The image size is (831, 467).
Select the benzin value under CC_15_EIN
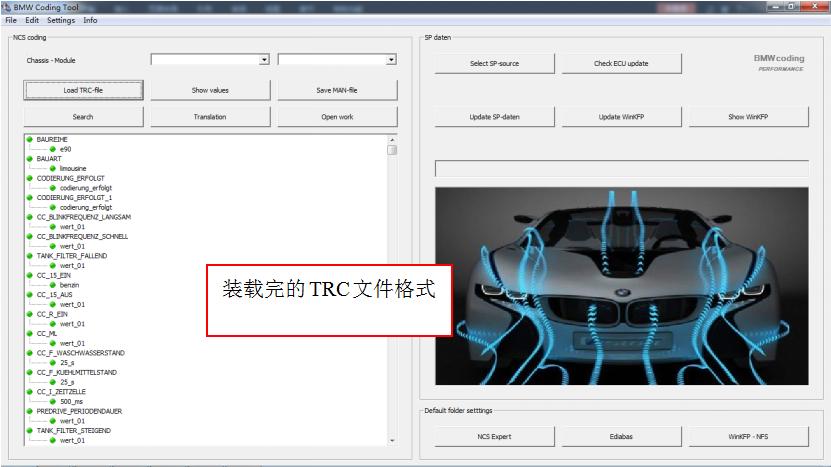pyautogui.click(x=69, y=285)
